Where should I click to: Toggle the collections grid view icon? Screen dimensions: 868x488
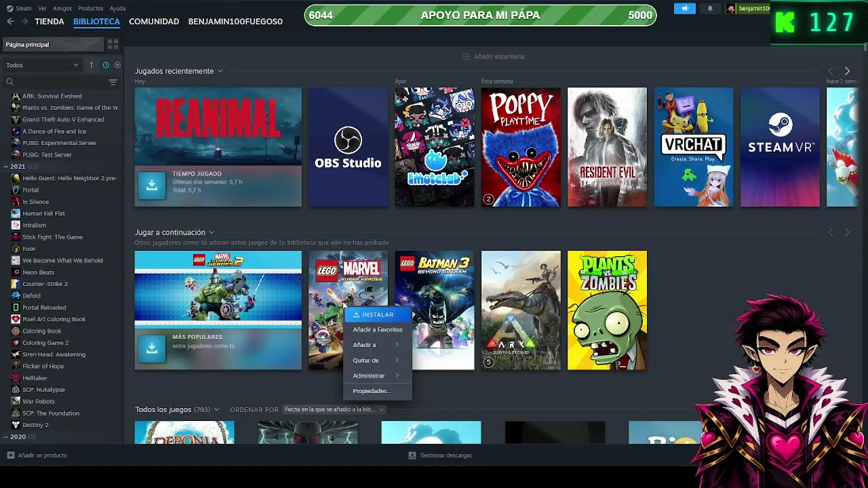(113, 45)
